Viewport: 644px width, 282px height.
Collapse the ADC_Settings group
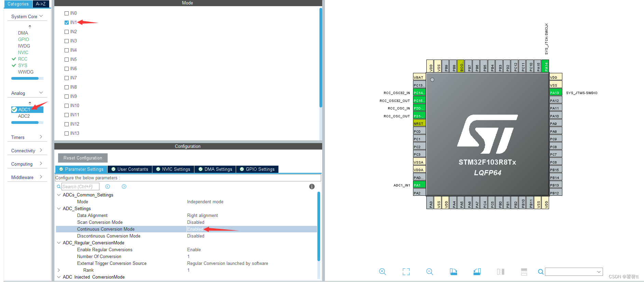pos(59,208)
